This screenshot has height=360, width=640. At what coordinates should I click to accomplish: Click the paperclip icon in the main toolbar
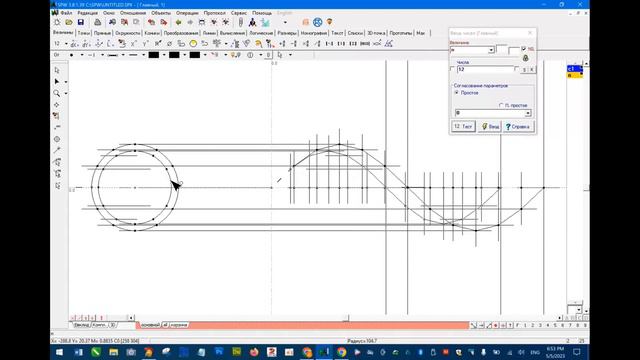(240, 22)
